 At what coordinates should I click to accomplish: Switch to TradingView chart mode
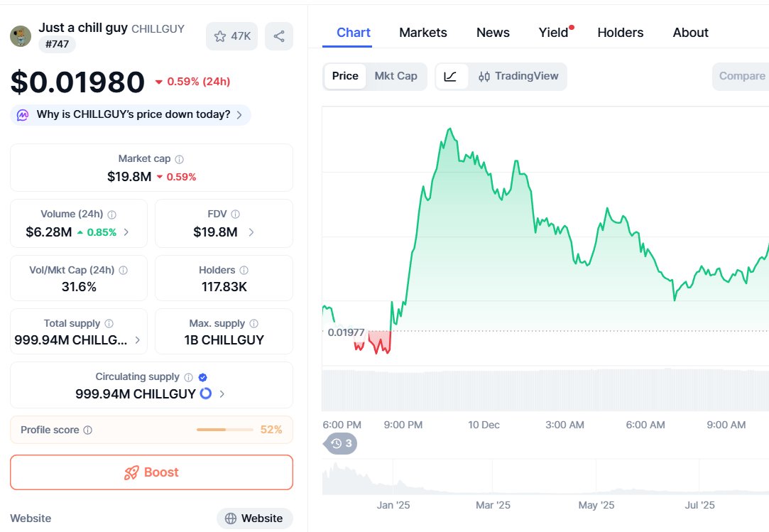click(x=518, y=77)
